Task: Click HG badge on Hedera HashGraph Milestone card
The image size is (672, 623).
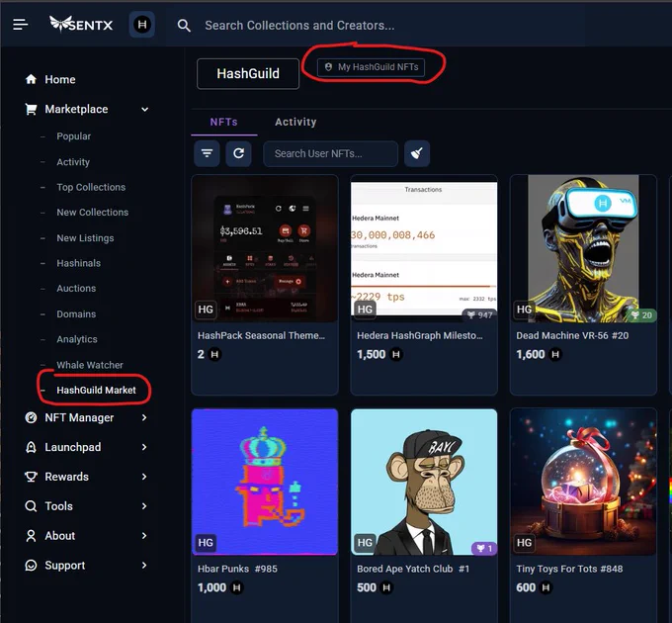Action: pos(365,310)
